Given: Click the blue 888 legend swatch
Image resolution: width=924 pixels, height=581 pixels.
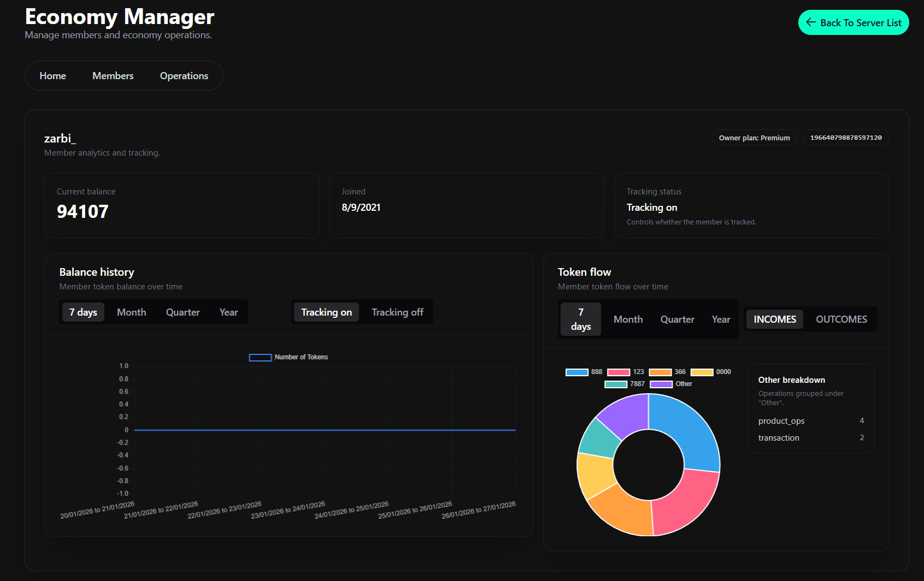Looking at the screenshot, I should [578, 371].
